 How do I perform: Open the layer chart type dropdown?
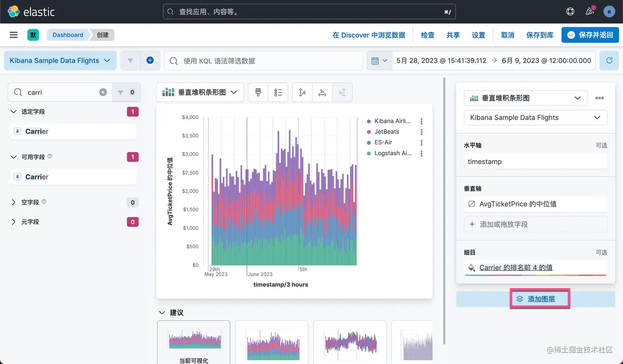click(526, 98)
